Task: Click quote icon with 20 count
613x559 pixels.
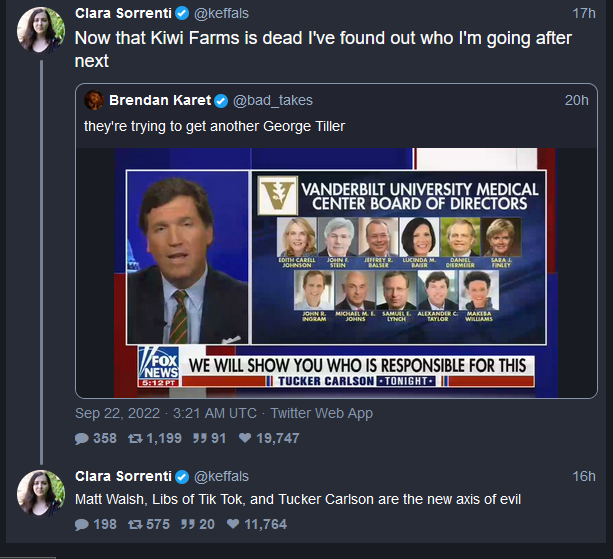Action: pos(187,524)
